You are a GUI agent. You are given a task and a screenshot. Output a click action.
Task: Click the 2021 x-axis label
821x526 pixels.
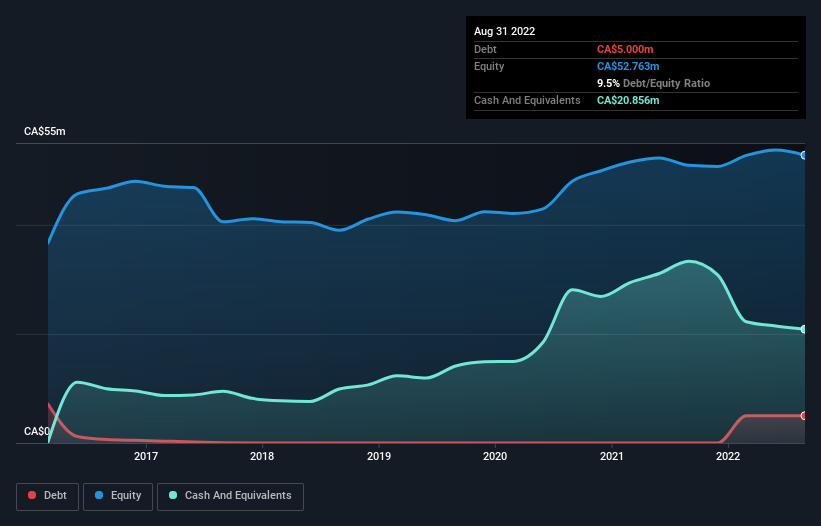tap(612, 456)
